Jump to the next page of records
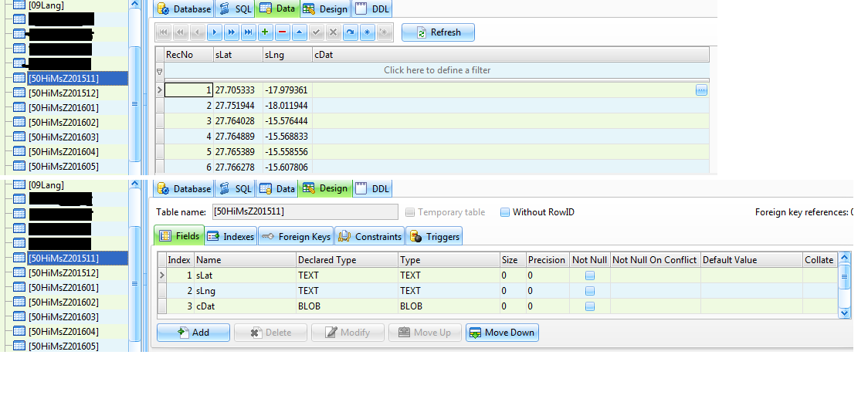868x409 pixels. [x=232, y=32]
